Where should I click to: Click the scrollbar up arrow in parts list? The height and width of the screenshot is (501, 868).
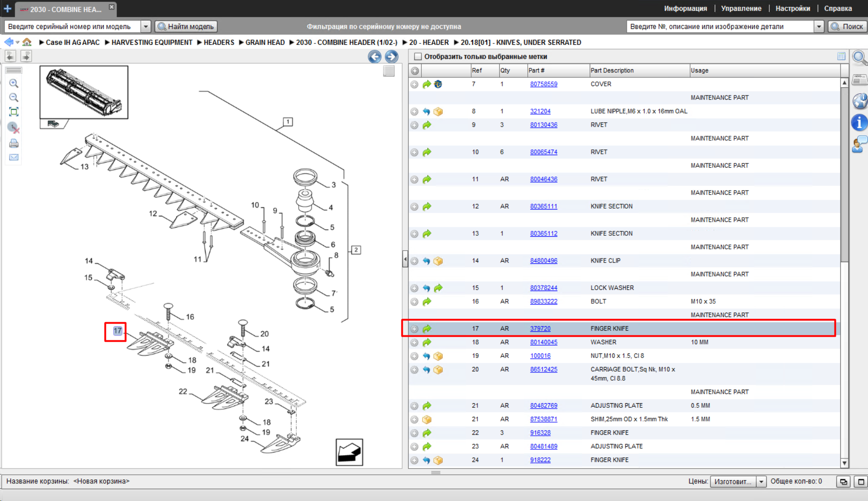click(x=844, y=83)
